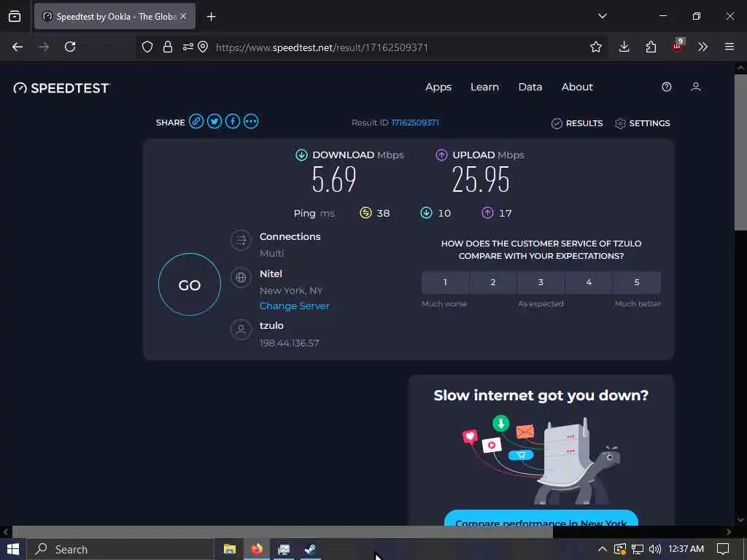This screenshot has height=560, width=747.
Task: Share result on Facebook
Action: coord(233,122)
